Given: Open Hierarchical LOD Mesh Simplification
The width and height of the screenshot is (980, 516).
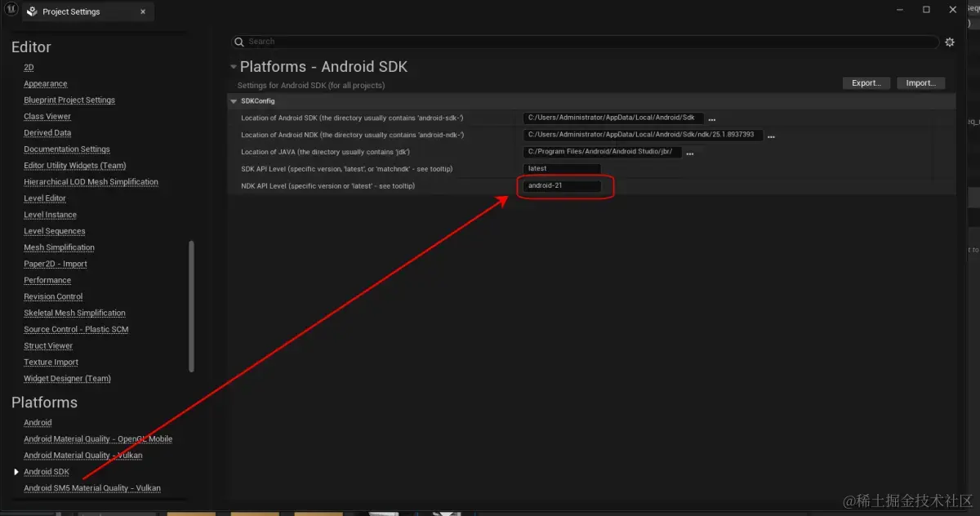Looking at the screenshot, I should pyautogui.click(x=91, y=182).
